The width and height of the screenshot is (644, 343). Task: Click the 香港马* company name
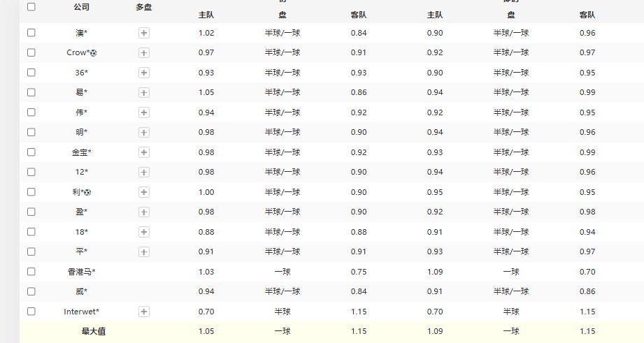tap(81, 272)
